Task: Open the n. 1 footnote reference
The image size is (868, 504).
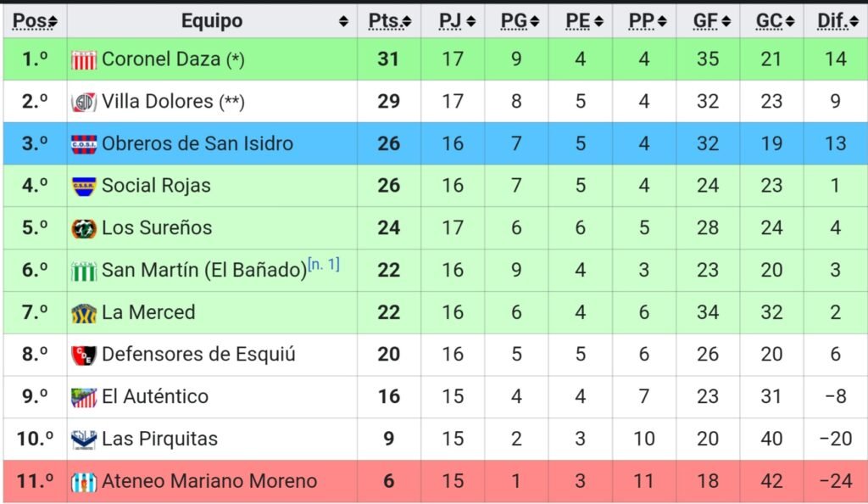Action: coord(324,264)
